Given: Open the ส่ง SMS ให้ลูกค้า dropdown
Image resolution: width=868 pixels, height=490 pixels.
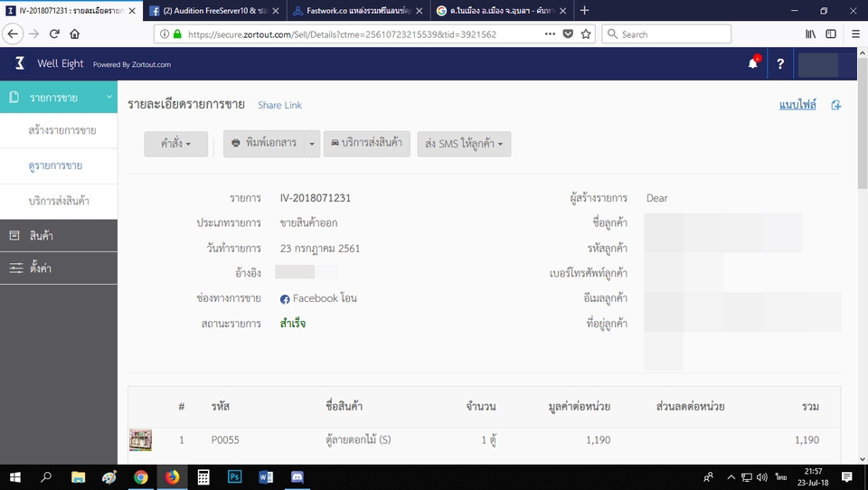Looking at the screenshot, I should [x=464, y=144].
